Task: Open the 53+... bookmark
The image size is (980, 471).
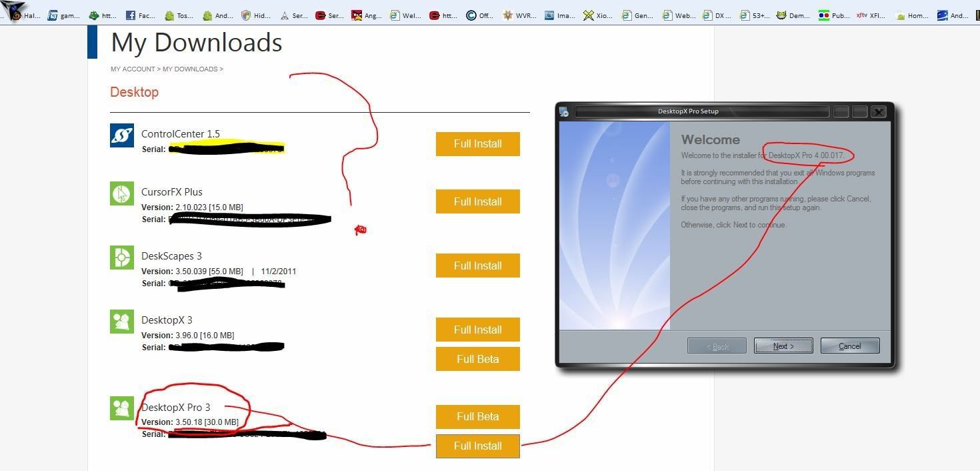Action: tap(754, 15)
